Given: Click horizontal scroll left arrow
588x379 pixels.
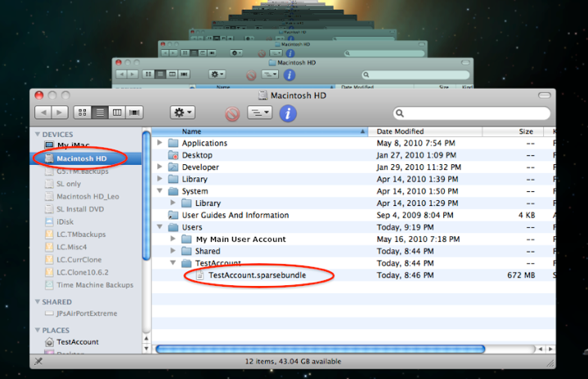Looking at the screenshot, I should pyautogui.click(x=541, y=349).
